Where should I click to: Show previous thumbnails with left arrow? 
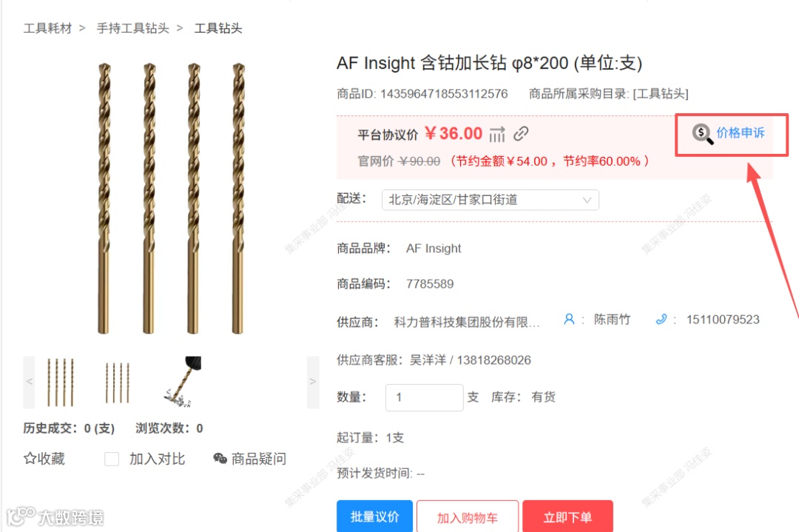pos(29,382)
